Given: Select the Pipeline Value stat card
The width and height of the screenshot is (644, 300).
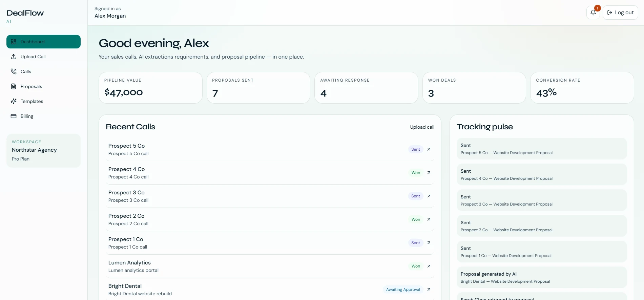Looking at the screenshot, I should (150, 88).
